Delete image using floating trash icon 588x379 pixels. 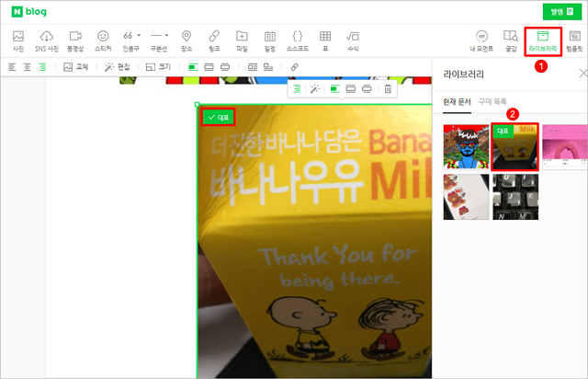[x=388, y=89]
